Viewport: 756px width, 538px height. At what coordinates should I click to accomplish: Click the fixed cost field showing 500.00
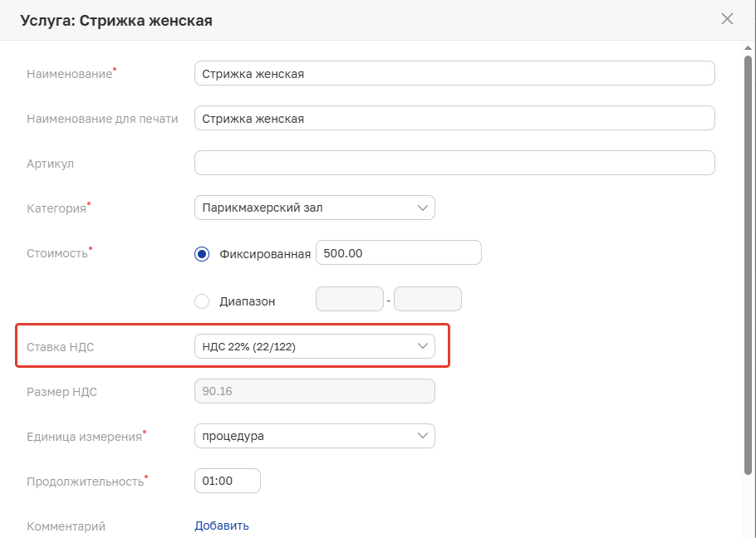point(399,253)
